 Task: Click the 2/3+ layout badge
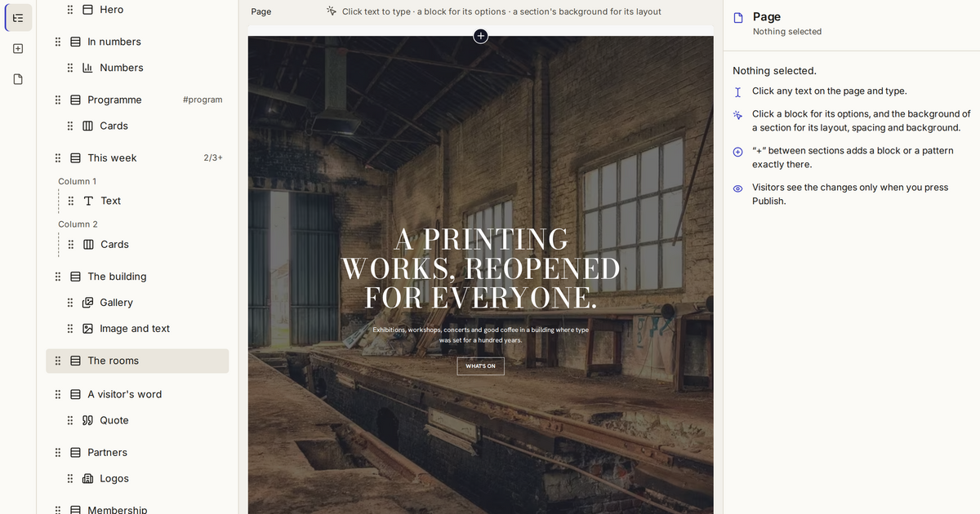tap(213, 157)
